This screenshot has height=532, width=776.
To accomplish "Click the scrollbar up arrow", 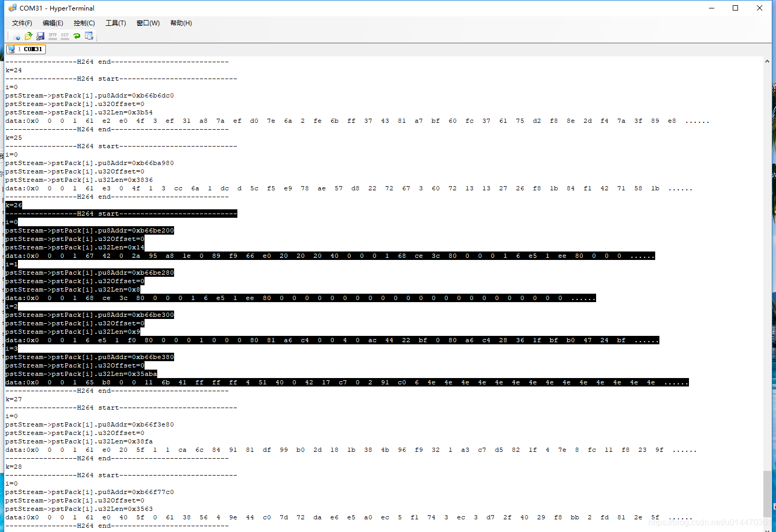I will click(x=767, y=62).
